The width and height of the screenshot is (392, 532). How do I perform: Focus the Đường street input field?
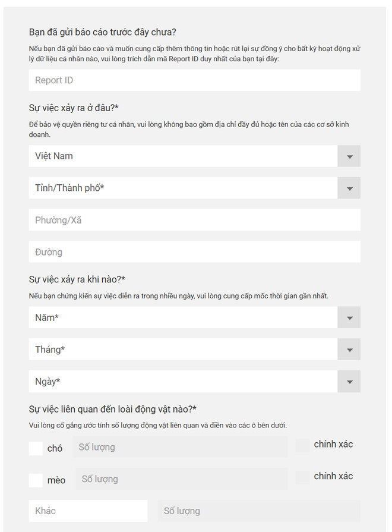point(194,252)
